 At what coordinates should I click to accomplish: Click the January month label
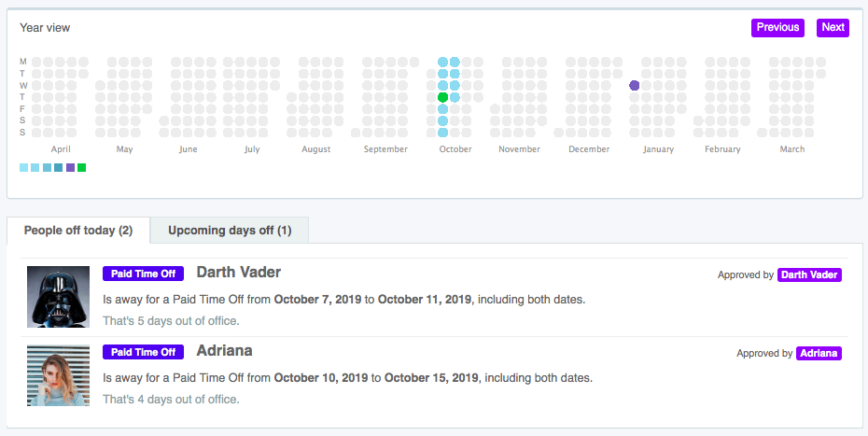coord(659,149)
